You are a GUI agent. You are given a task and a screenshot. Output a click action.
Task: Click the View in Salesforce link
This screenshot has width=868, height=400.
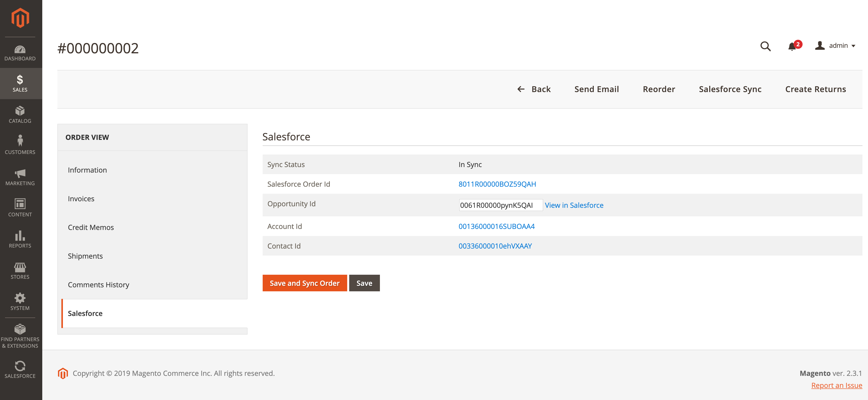574,205
